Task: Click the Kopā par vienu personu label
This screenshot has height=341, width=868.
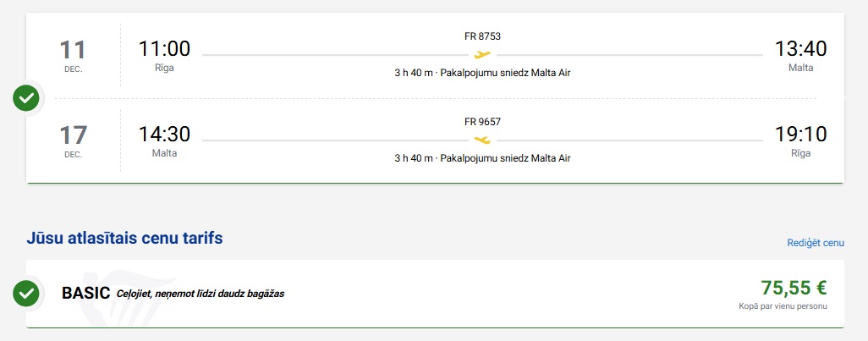Action: 783,306
